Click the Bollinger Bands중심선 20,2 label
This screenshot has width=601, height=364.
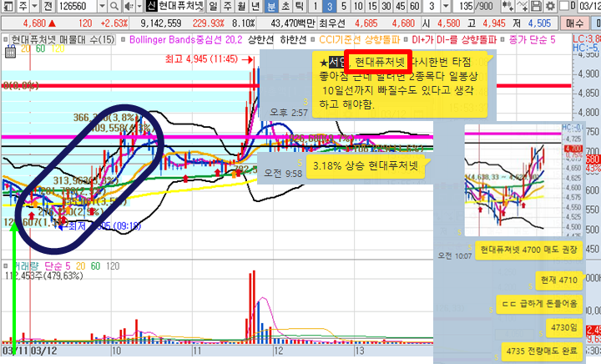tap(186, 39)
